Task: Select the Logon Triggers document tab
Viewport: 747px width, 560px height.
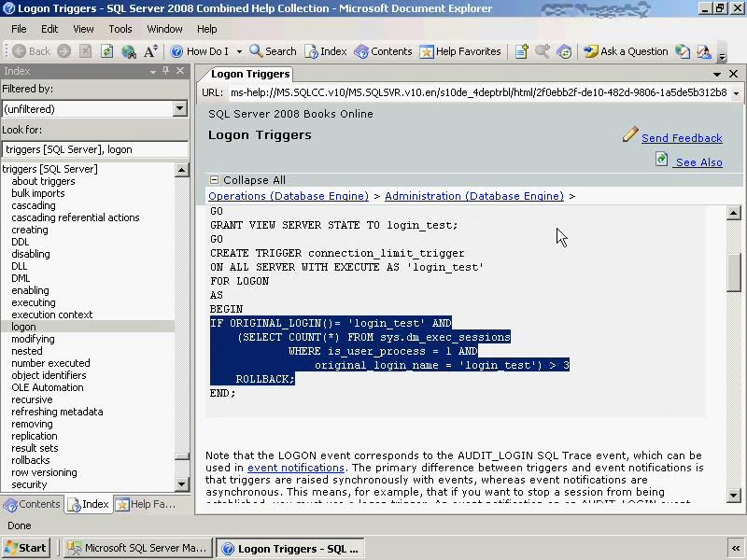Action: pyautogui.click(x=250, y=74)
